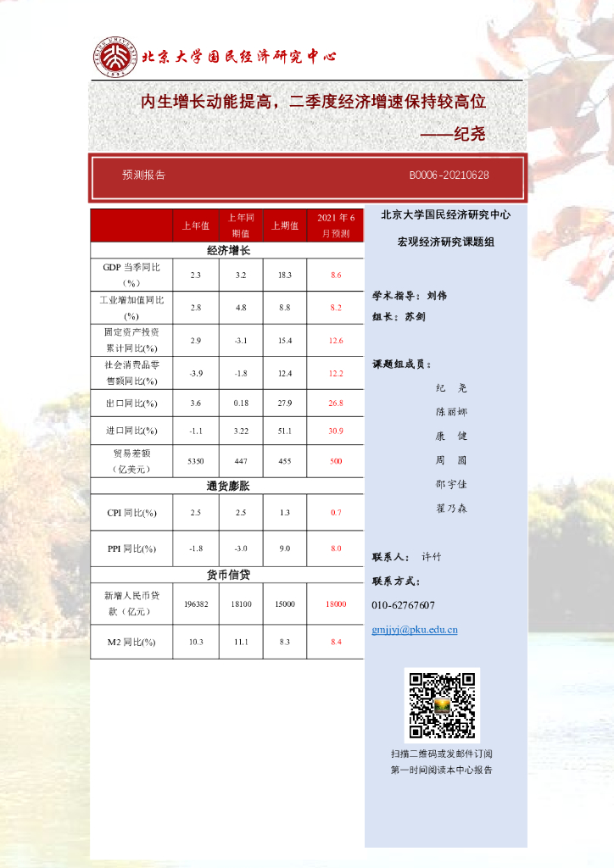Click the 固定资产投资 上期值 cell 15.4

click(285, 341)
